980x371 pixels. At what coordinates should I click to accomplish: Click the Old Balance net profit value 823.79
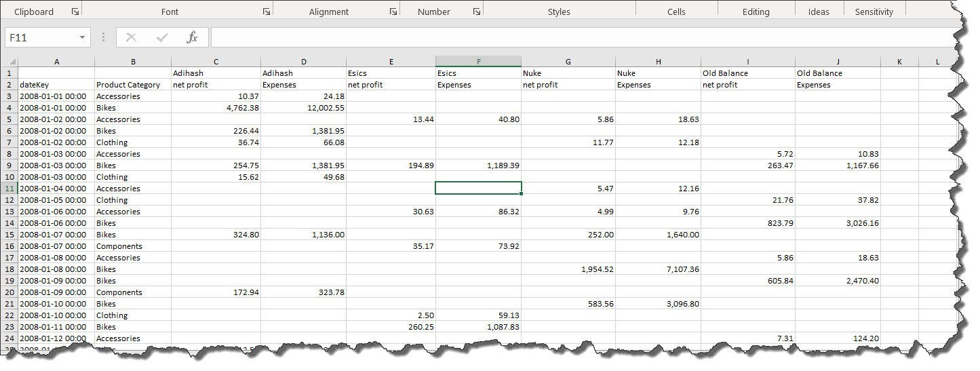click(x=747, y=223)
